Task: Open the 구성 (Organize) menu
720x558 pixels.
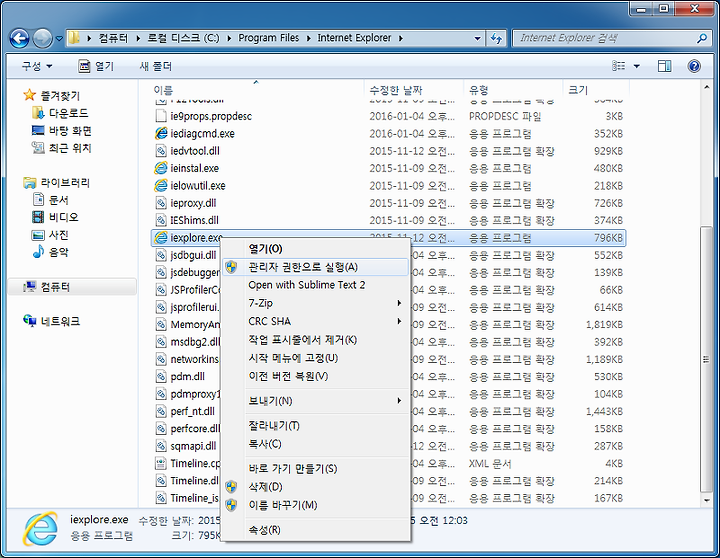Action: pos(37,66)
